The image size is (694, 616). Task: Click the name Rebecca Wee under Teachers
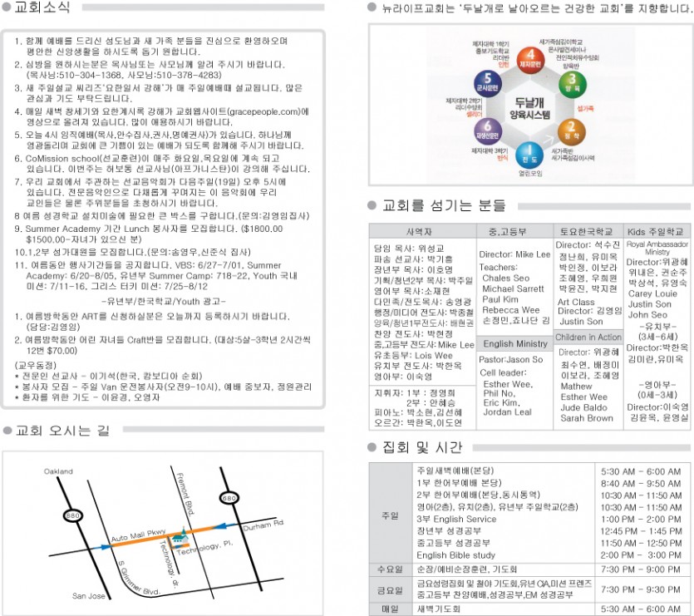pyautogui.click(x=511, y=310)
